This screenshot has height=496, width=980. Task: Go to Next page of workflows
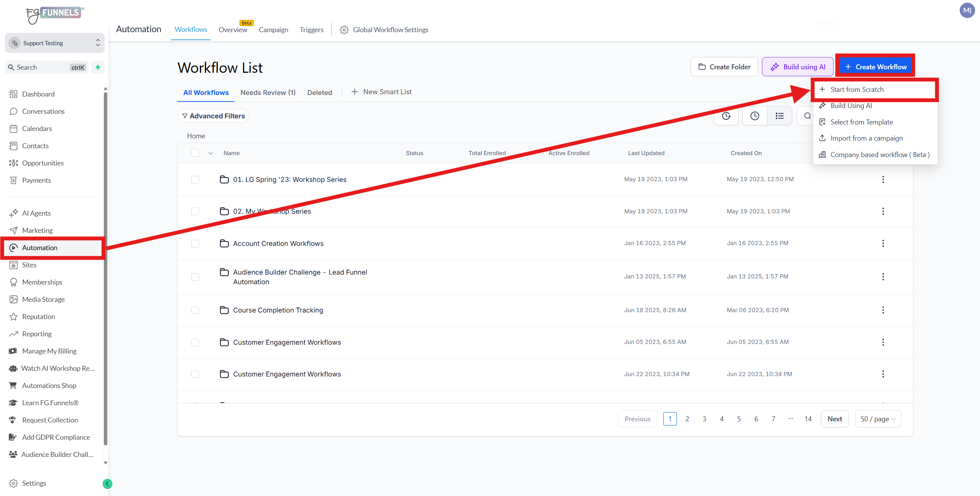834,419
